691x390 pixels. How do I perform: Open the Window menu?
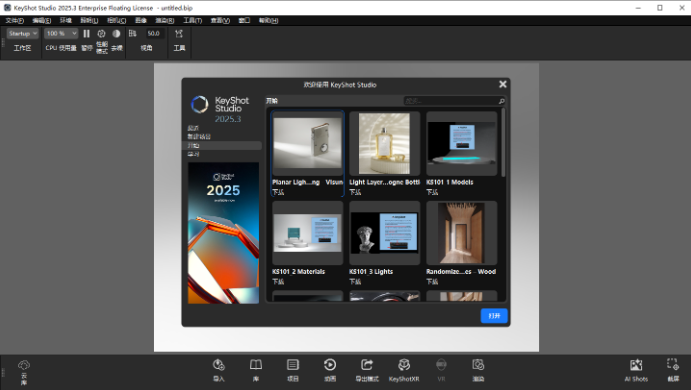pyautogui.click(x=244, y=20)
